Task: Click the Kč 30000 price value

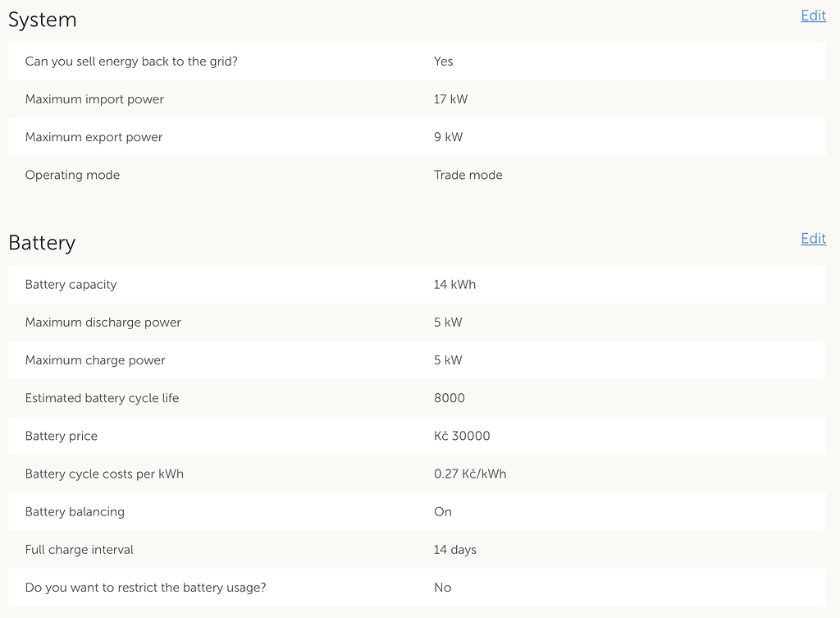Action: (462, 436)
